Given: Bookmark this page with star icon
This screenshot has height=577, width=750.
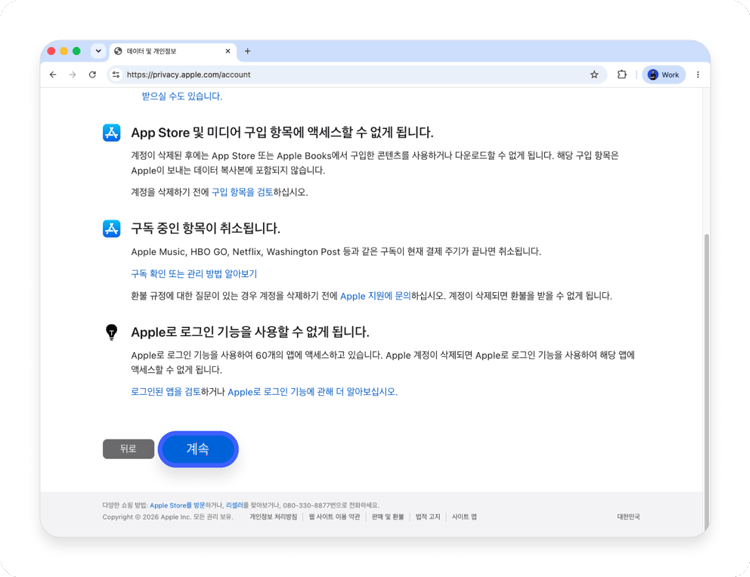Looking at the screenshot, I should pos(594,75).
